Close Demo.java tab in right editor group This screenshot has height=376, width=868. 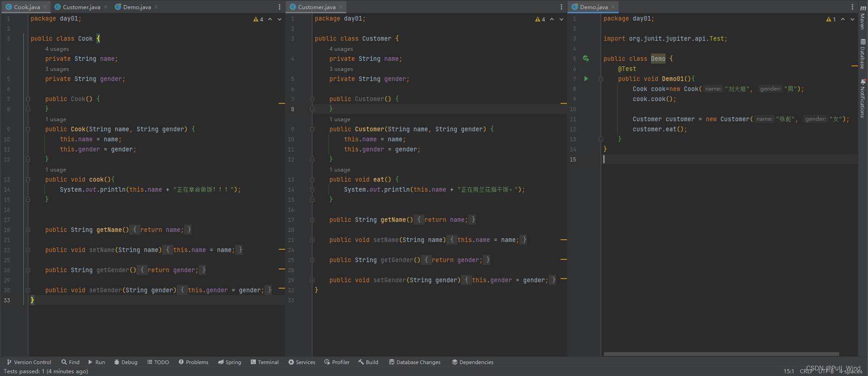[x=613, y=7]
